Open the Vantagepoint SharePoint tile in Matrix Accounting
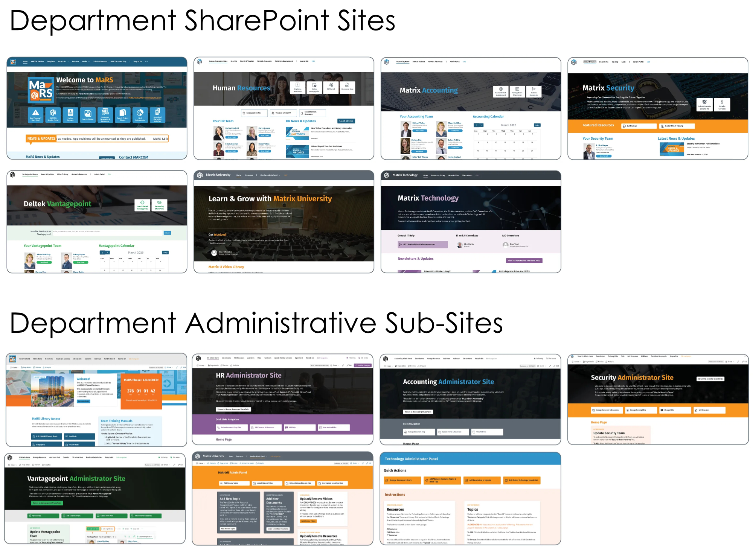Screen dimensions: 753x560 [517, 91]
